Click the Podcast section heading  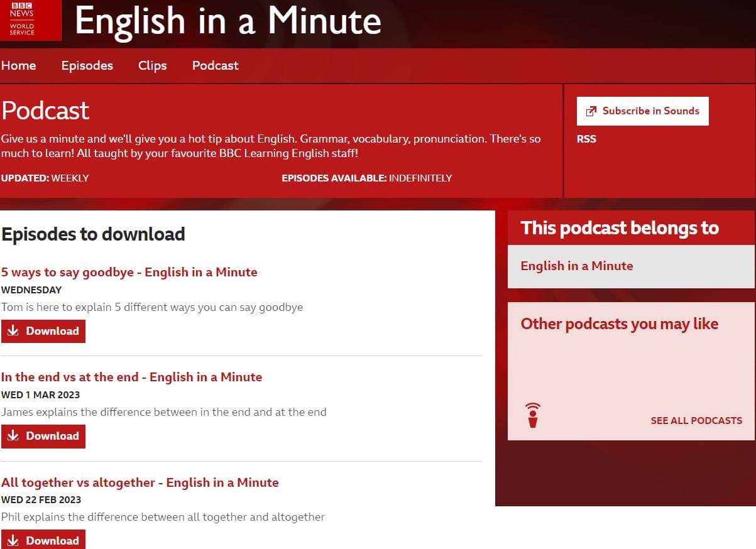click(45, 111)
